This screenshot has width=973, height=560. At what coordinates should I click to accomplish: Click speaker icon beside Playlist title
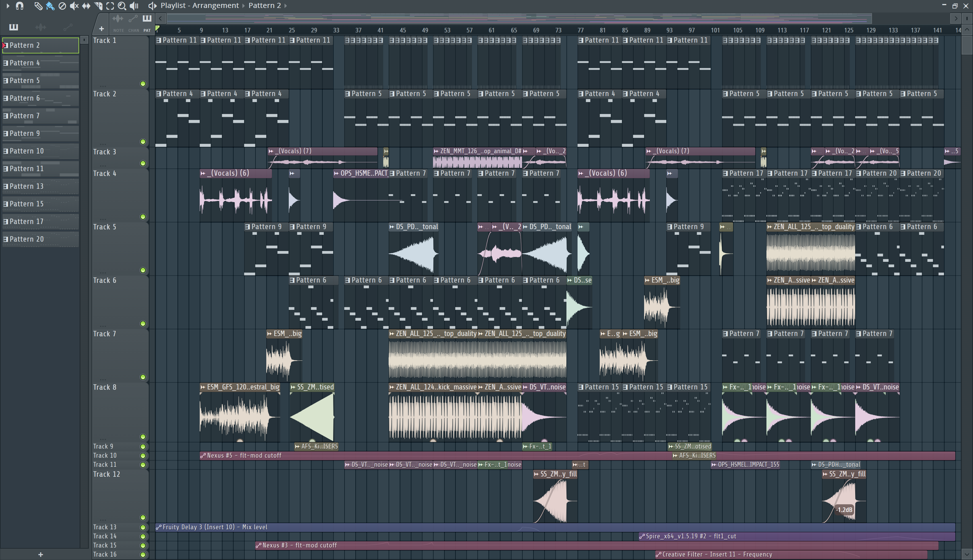(x=152, y=6)
